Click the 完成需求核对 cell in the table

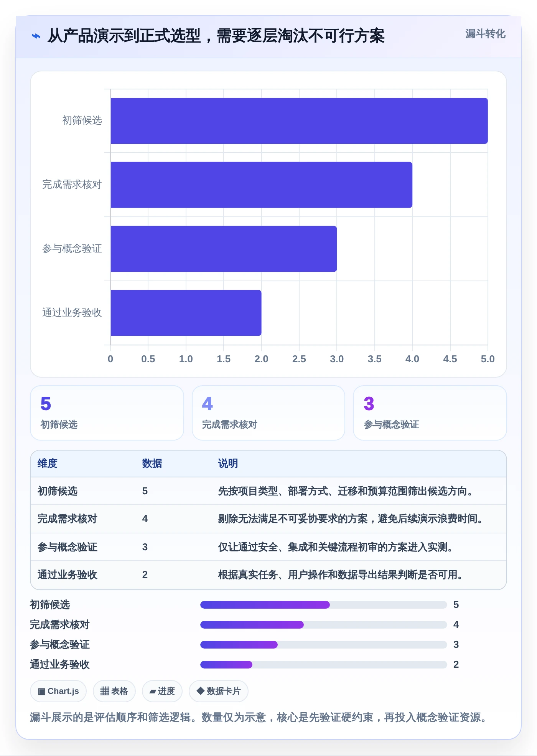[68, 519]
